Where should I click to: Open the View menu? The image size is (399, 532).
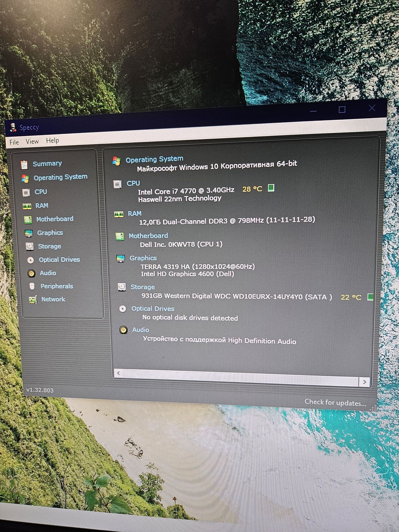click(x=32, y=142)
